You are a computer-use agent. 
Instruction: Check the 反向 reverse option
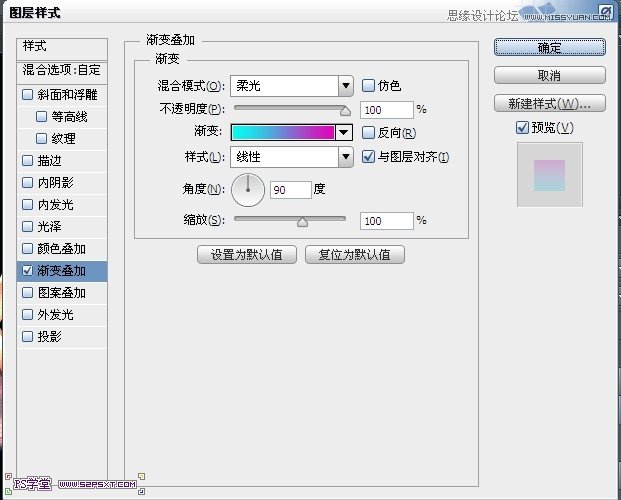point(368,133)
